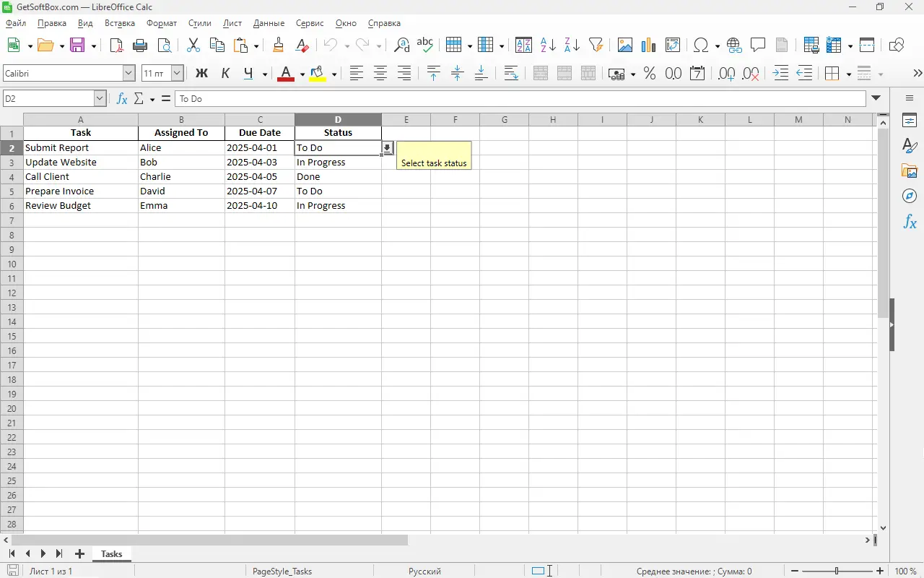Toggle the Wrap Text button
924x578 pixels.
tap(510, 74)
